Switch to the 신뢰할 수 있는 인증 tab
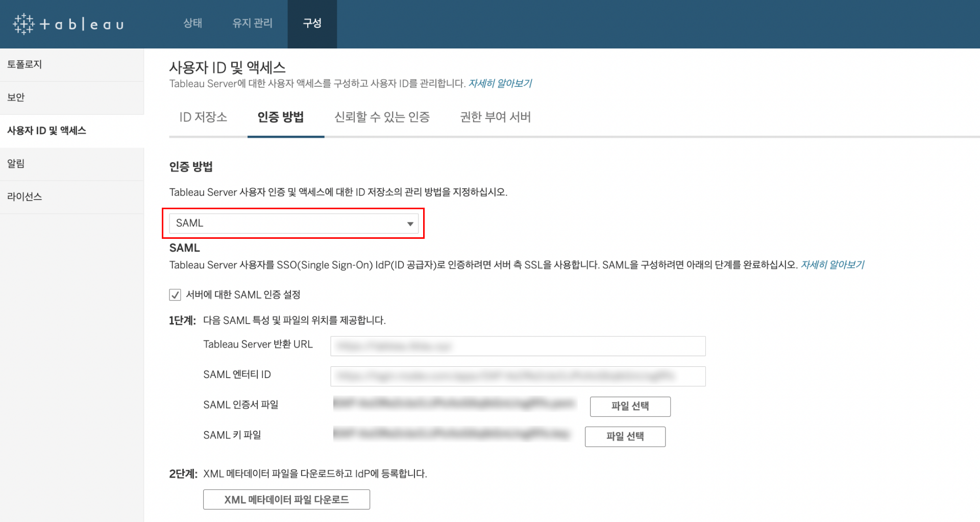The height and width of the screenshot is (522, 980). pos(382,117)
